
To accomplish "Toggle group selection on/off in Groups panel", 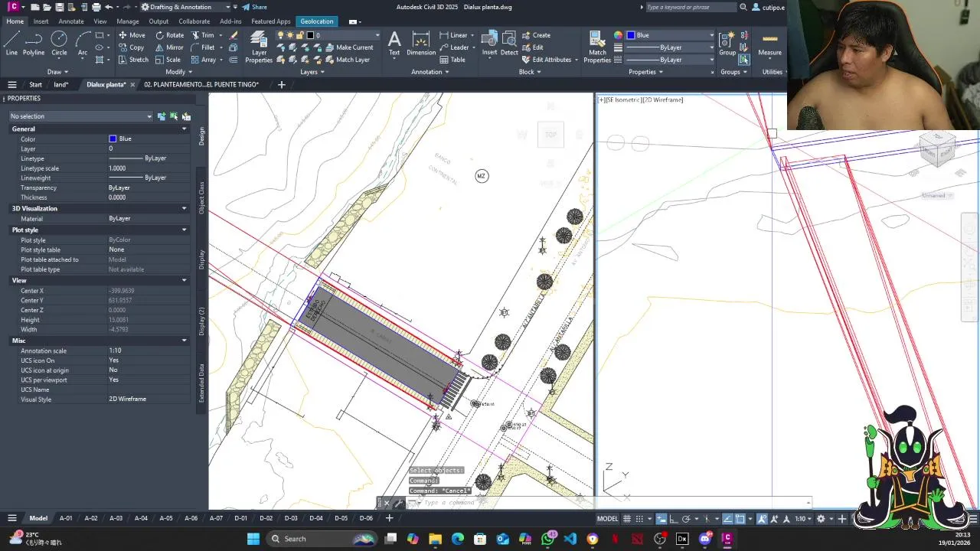I will (x=744, y=60).
